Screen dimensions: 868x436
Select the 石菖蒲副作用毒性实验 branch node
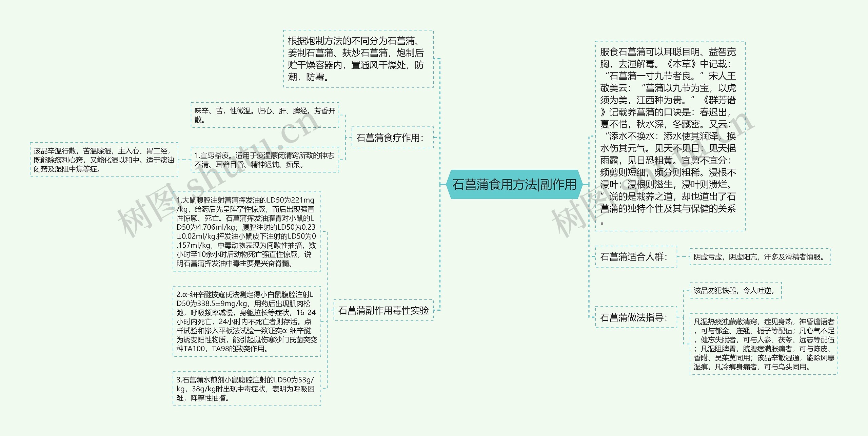383,310
